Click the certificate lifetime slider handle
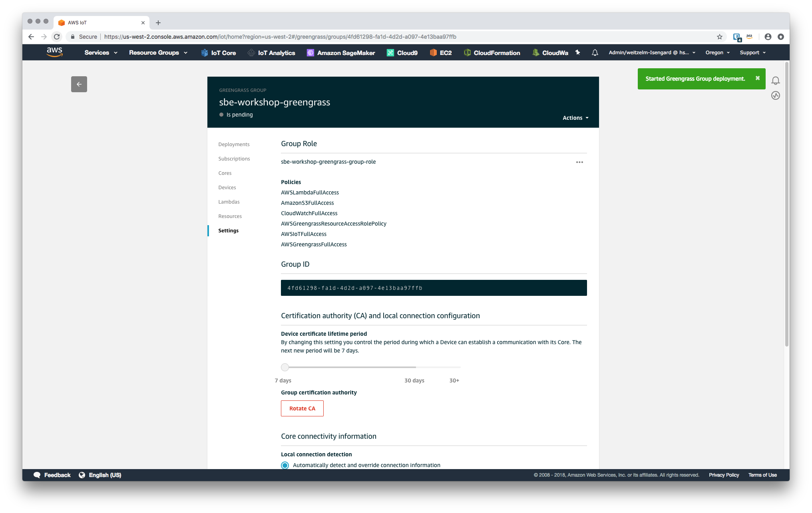The height and width of the screenshot is (513, 812). click(285, 367)
